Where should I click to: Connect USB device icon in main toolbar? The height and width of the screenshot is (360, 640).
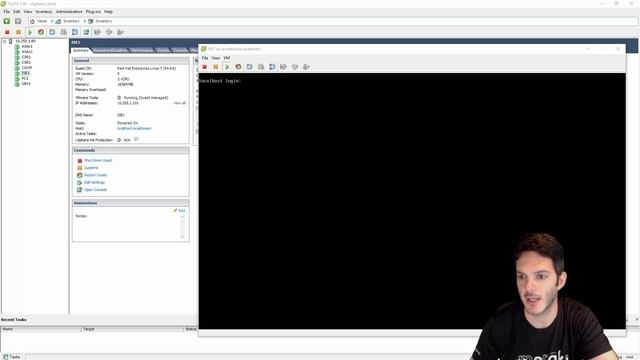pyautogui.click(x=120, y=32)
